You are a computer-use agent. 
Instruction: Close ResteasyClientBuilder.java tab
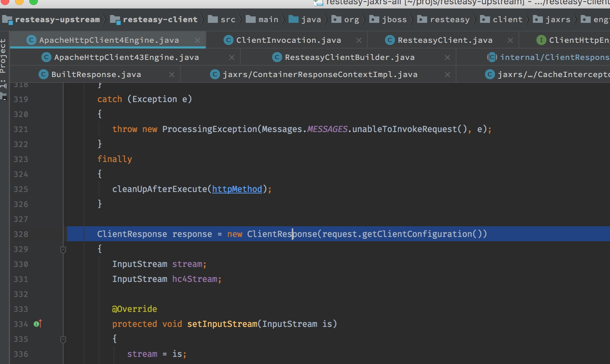pos(447,57)
